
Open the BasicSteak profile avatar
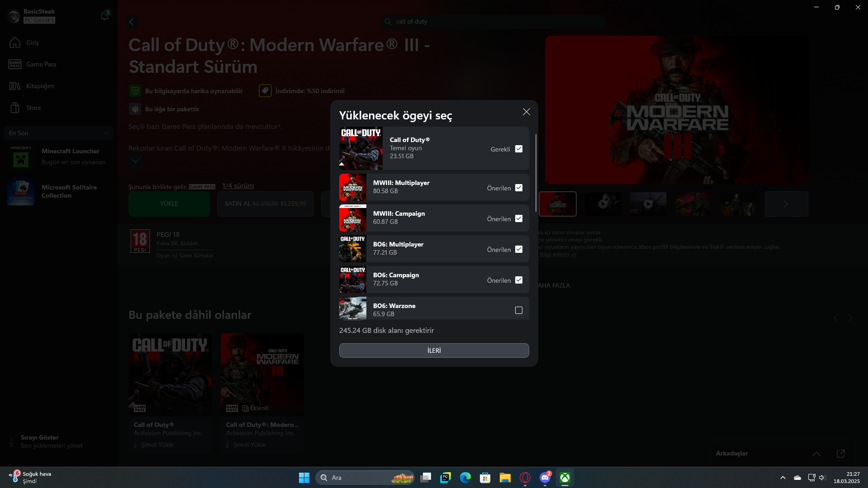tap(14, 16)
